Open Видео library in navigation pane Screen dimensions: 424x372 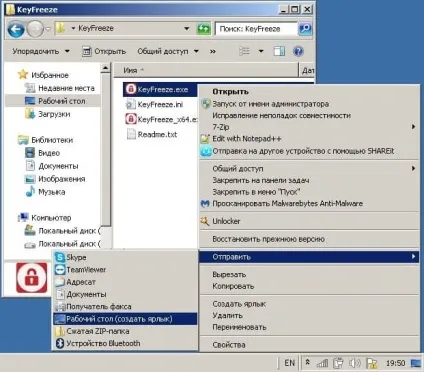43,153
